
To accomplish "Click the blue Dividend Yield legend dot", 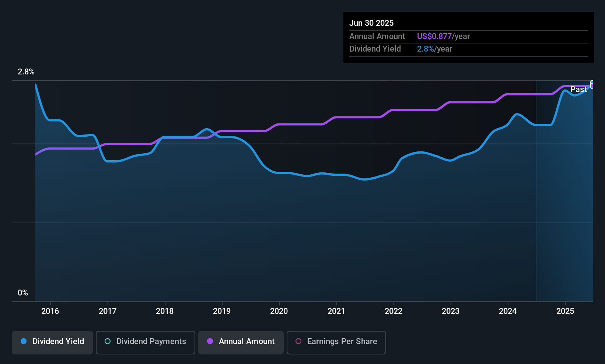I will [x=24, y=341].
